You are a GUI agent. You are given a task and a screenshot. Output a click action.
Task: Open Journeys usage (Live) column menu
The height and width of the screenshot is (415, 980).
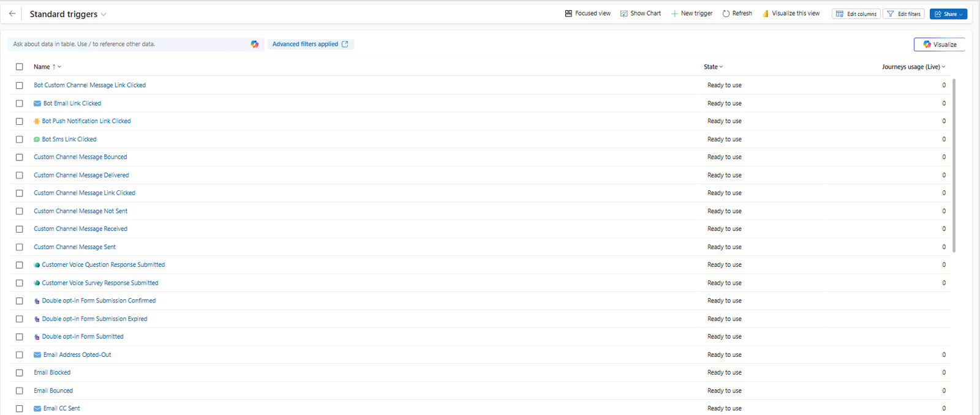pos(913,67)
